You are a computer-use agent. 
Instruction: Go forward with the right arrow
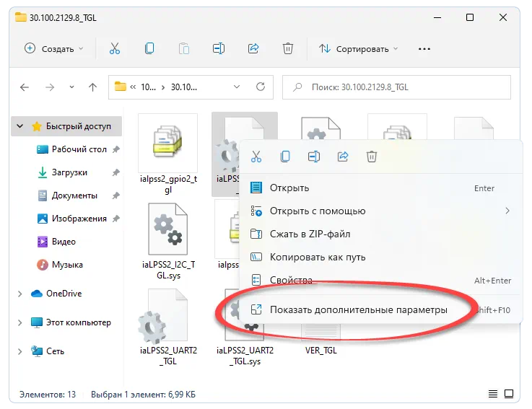point(50,87)
